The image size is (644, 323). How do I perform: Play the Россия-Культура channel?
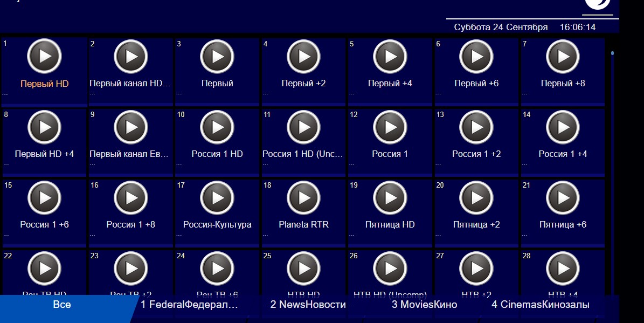[217, 198]
